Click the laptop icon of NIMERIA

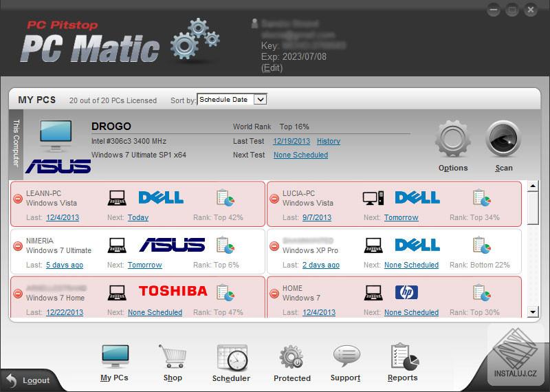117,246
